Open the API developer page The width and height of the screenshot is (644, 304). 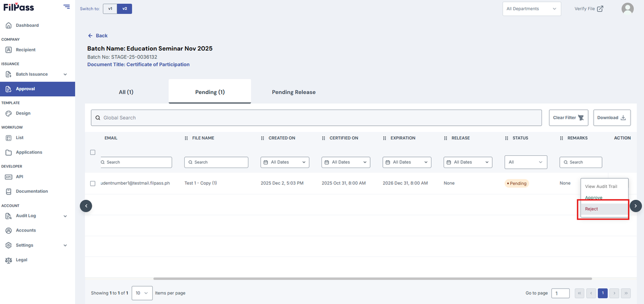[x=19, y=177]
